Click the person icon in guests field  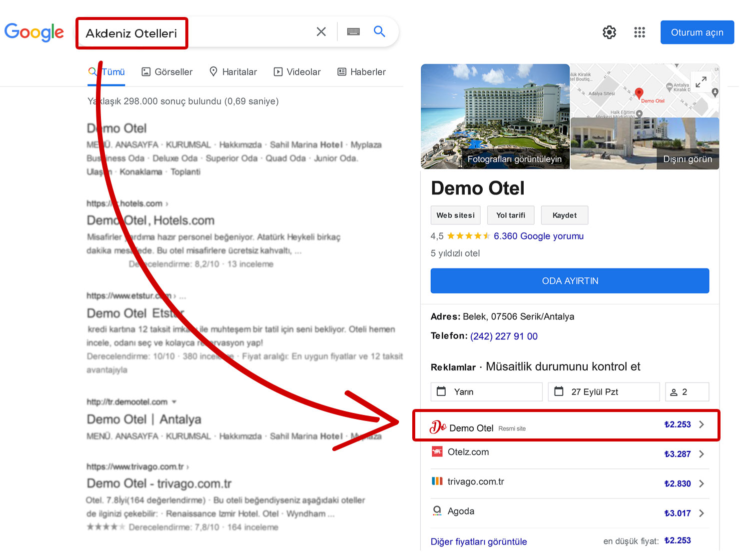coord(674,392)
